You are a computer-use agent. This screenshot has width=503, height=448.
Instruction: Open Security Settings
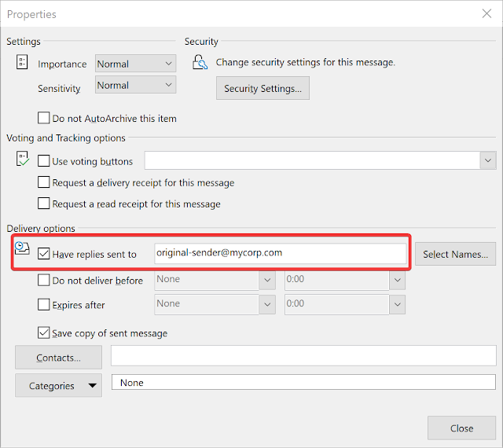click(x=263, y=88)
